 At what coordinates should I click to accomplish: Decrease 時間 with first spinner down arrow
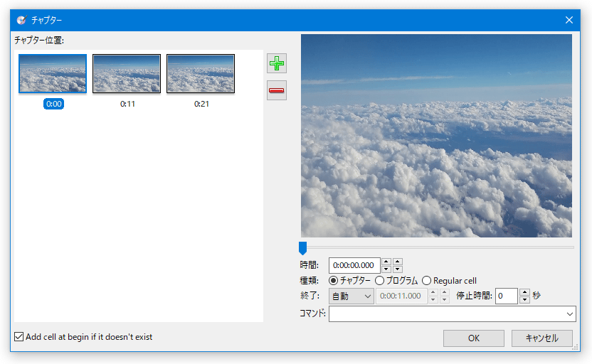click(x=386, y=269)
